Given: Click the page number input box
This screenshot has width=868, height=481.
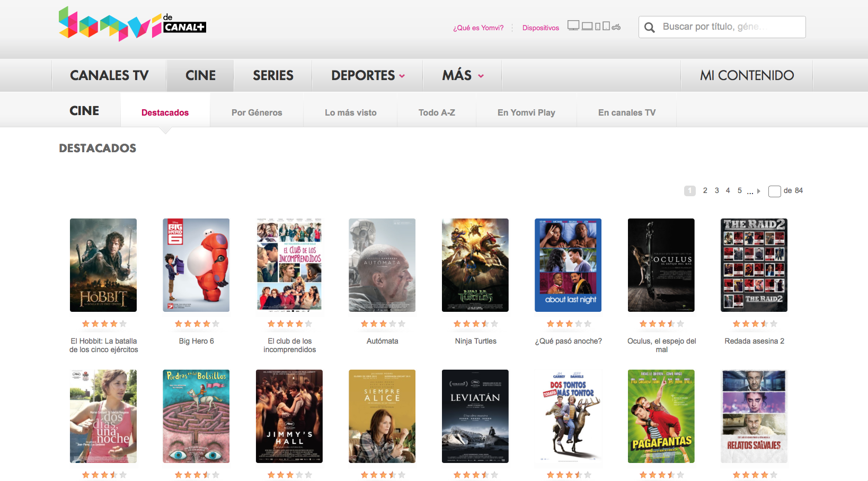Looking at the screenshot, I should pos(774,191).
